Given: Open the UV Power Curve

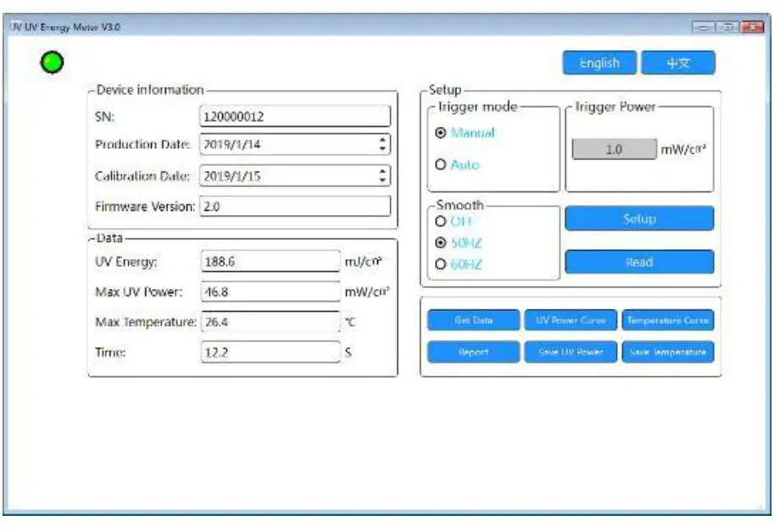Looking at the screenshot, I should coord(571,320).
